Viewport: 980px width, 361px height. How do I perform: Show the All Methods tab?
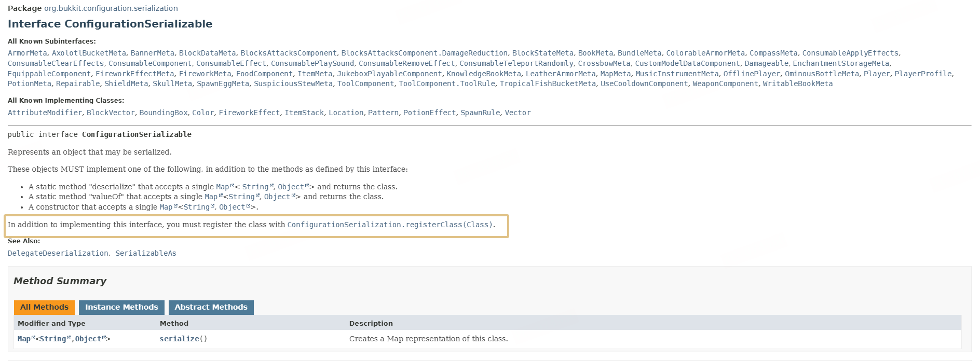[x=44, y=307]
